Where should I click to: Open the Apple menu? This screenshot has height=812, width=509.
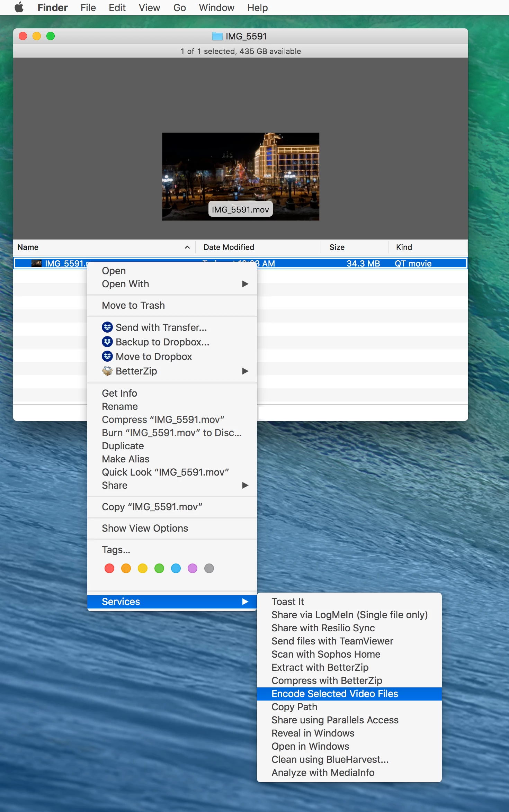coord(19,7)
